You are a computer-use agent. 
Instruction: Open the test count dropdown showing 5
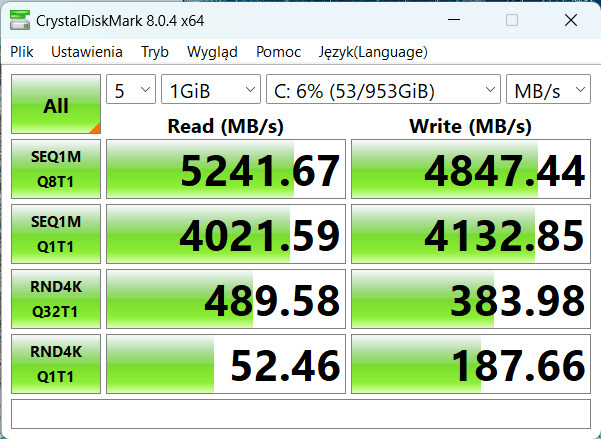coord(131,89)
